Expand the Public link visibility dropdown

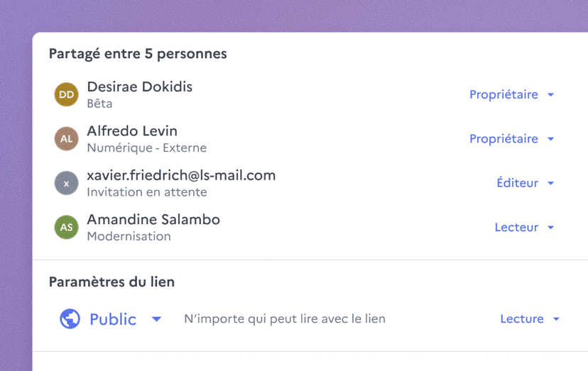(113, 319)
